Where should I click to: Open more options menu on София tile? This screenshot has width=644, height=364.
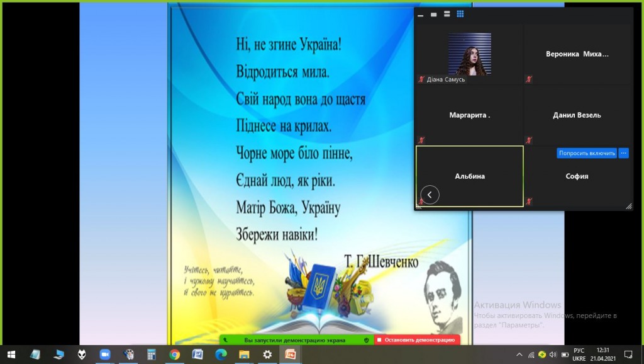click(623, 153)
